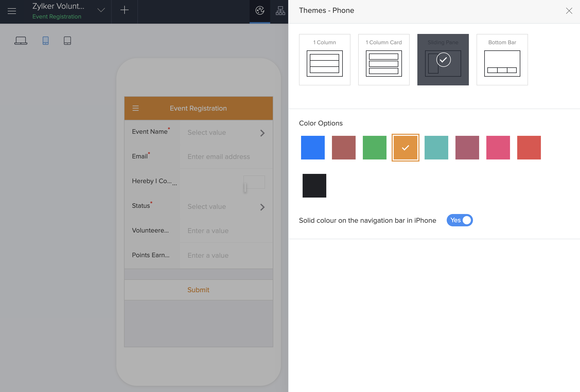Choose the Bottom Bar layout
This screenshot has width=580, height=392.
[x=502, y=60]
